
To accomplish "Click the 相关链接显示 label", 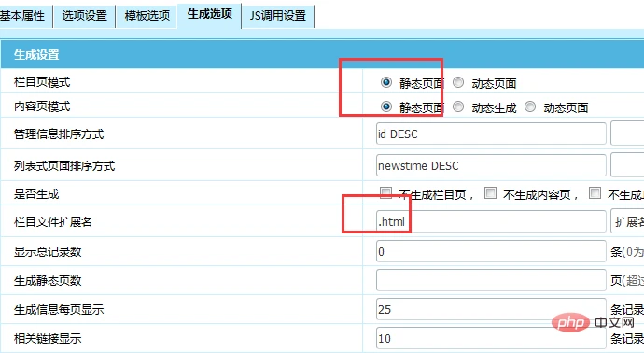I will 48,339.
